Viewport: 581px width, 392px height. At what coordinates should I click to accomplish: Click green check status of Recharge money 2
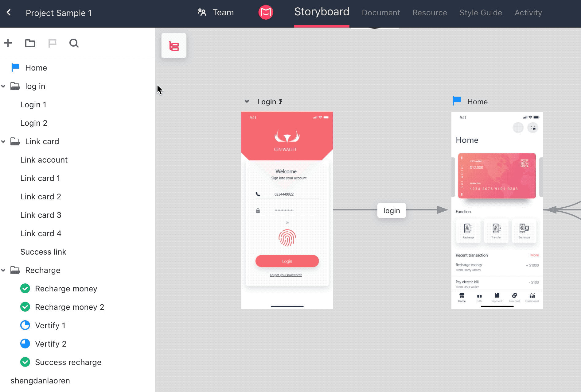click(x=25, y=307)
